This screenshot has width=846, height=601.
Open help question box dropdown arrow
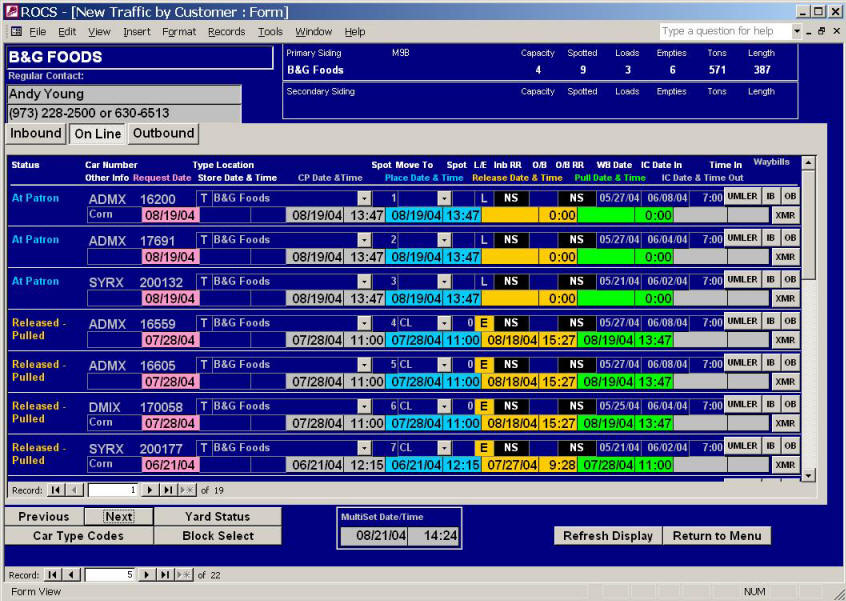coord(796,31)
